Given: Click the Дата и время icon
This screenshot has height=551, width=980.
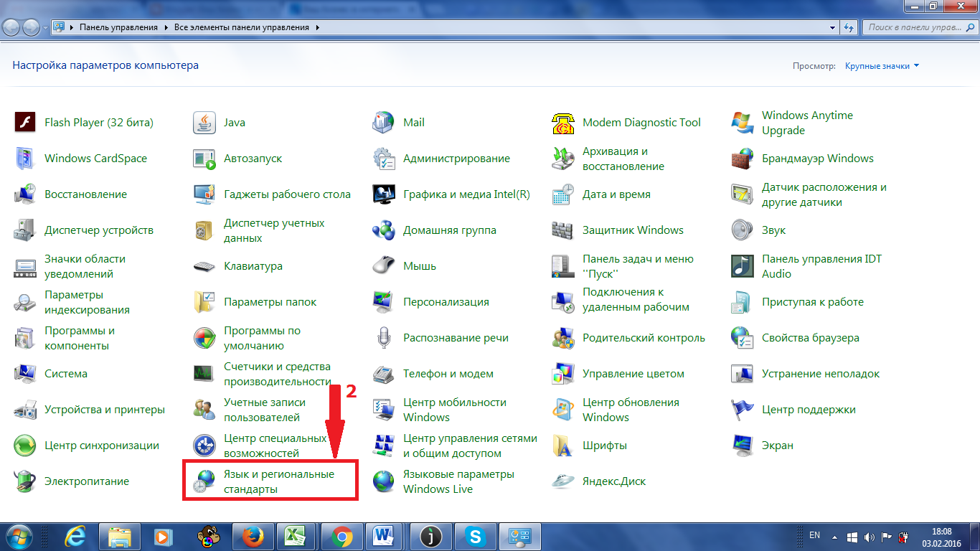Looking at the screenshot, I should coord(563,194).
